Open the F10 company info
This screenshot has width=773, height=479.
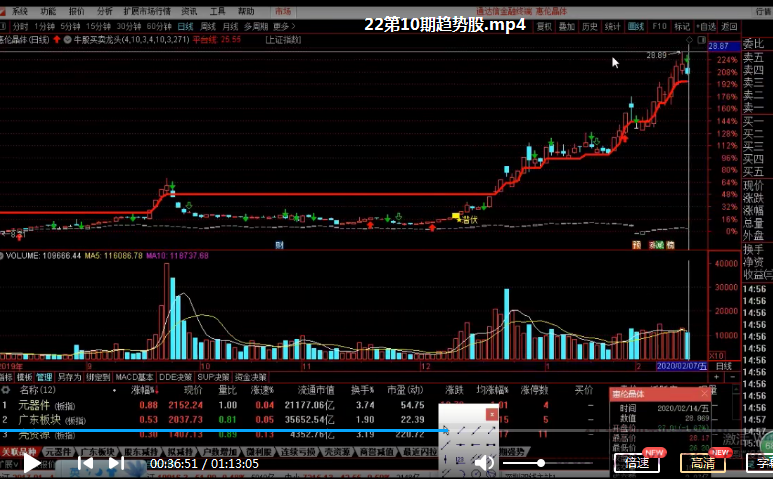pyautogui.click(x=659, y=26)
